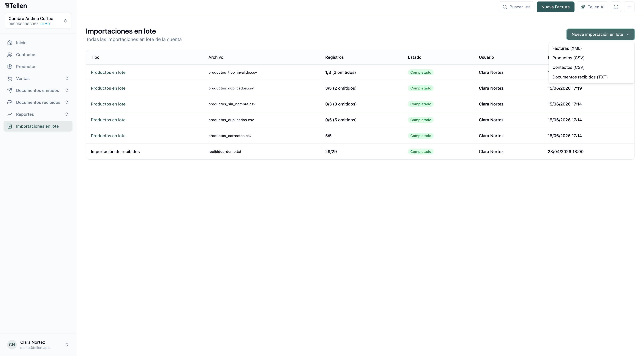Click the Usuario column header
The width and height of the screenshot is (644, 356).
(486, 57)
